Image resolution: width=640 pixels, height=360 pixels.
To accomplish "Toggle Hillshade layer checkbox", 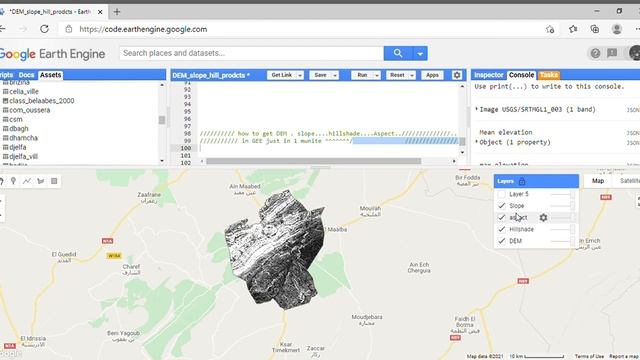I will pyautogui.click(x=502, y=229).
